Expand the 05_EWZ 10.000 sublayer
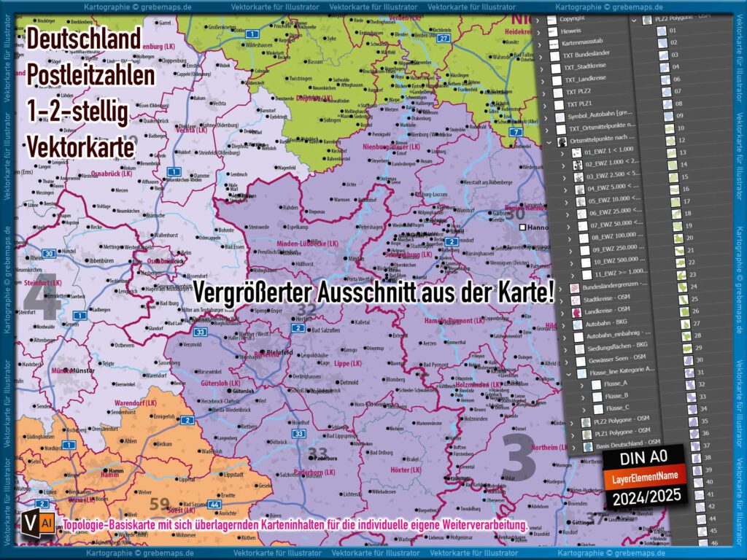 pyautogui.click(x=565, y=201)
